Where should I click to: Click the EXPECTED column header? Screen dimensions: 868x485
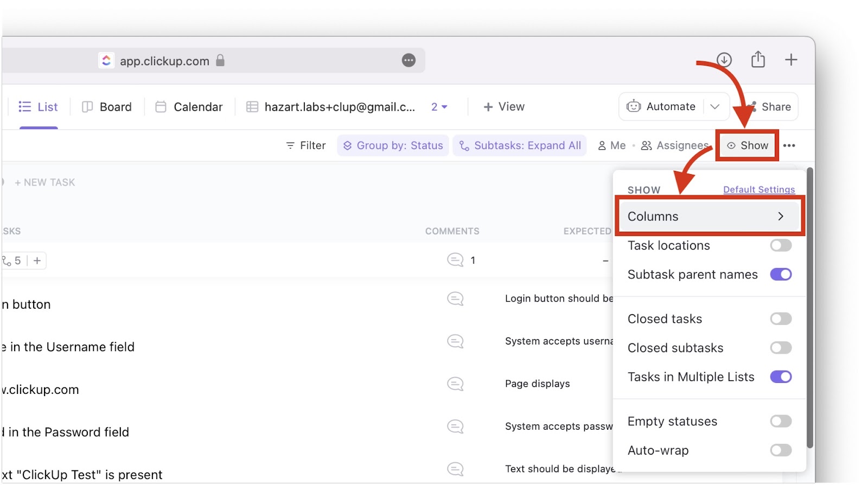[x=588, y=231]
